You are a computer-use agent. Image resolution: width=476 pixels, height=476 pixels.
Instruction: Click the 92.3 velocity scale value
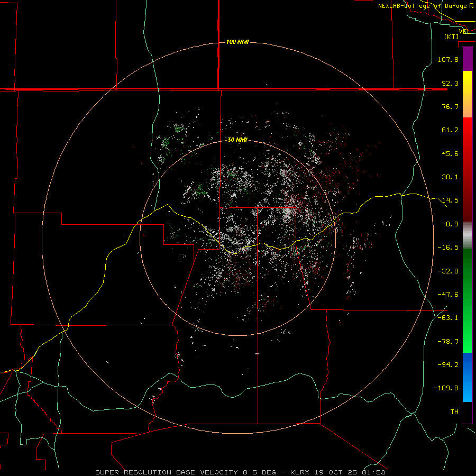pos(450,83)
